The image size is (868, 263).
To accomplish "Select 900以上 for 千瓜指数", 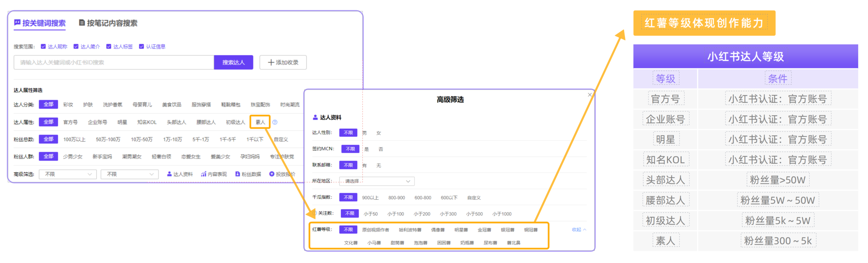I will point(370,198).
